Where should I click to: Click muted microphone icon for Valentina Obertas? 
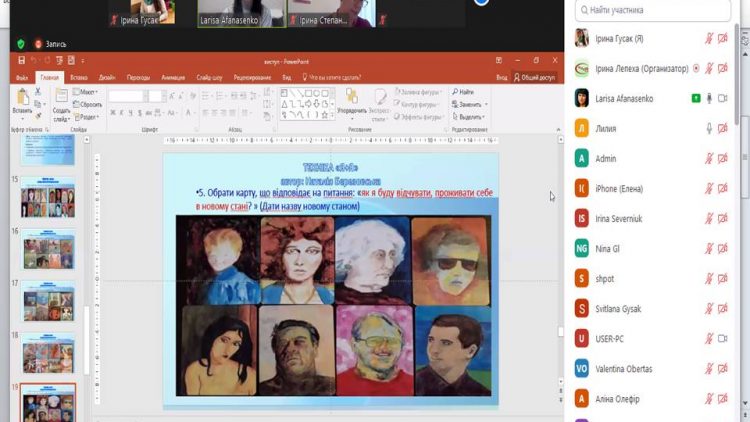coord(709,368)
